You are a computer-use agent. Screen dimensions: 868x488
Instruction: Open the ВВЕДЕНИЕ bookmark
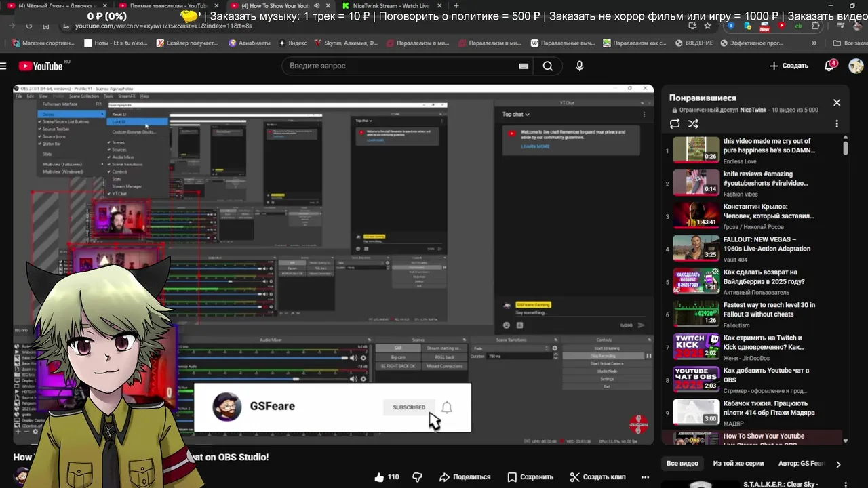click(x=694, y=43)
